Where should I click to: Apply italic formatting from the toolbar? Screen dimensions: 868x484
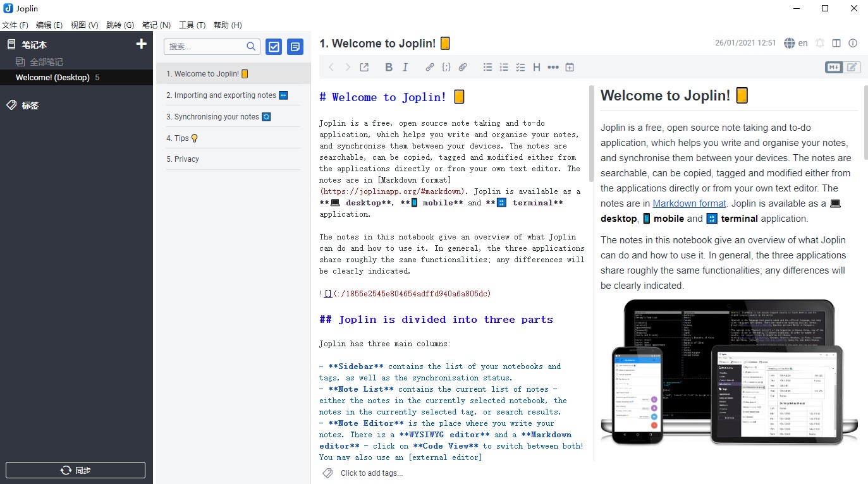pos(405,68)
